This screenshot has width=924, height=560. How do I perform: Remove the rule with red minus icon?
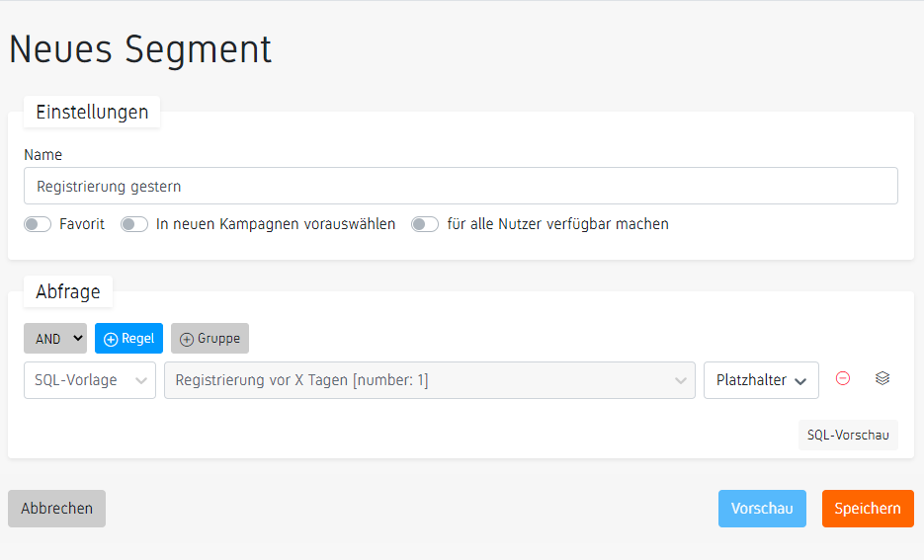pyautogui.click(x=843, y=378)
